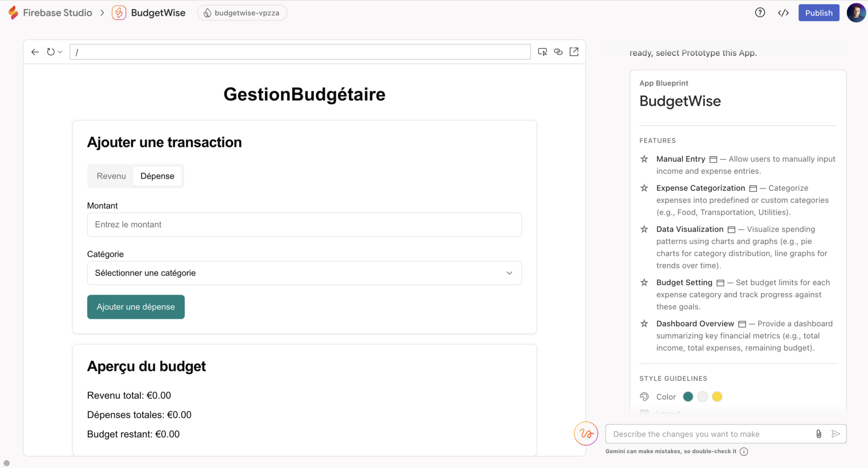Expand the Expense Categorization feature panel
The image size is (868, 468).
[x=753, y=188]
